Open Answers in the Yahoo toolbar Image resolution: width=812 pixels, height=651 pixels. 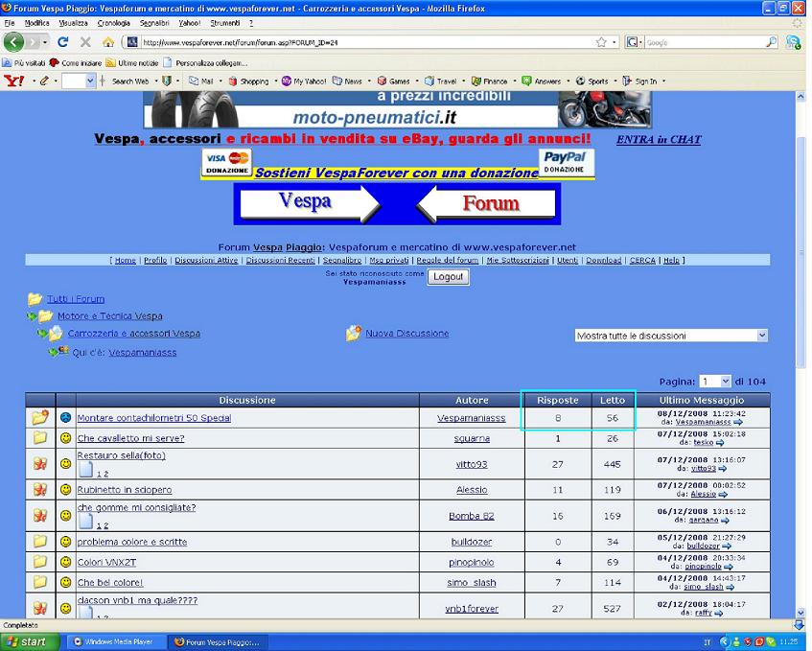[541, 81]
